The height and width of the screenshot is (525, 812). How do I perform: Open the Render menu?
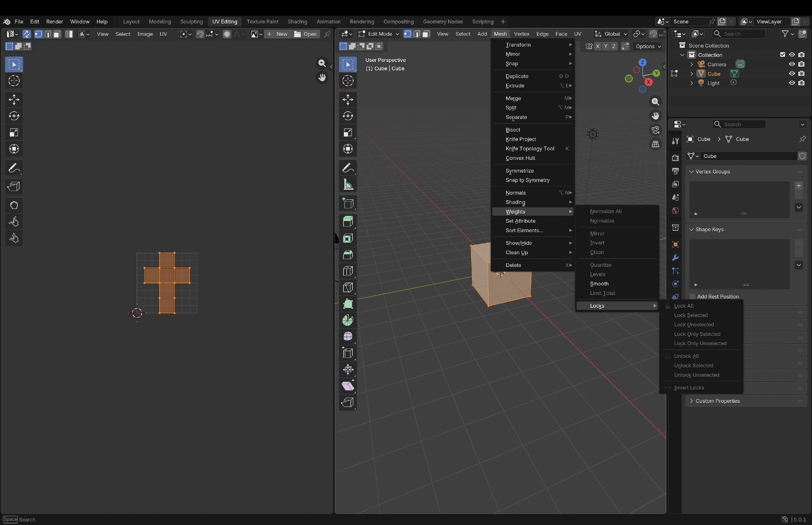point(54,22)
